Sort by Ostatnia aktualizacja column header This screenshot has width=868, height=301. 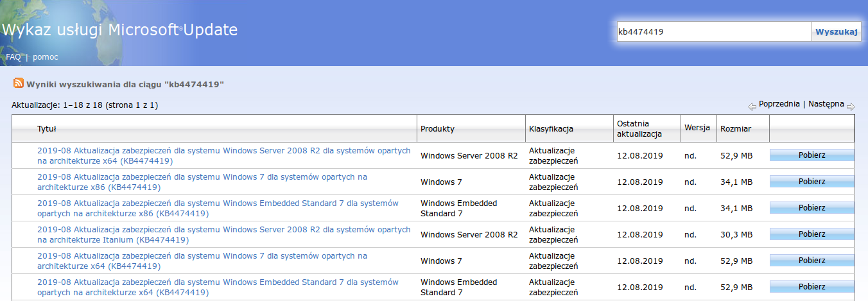pyautogui.click(x=639, y=128)
